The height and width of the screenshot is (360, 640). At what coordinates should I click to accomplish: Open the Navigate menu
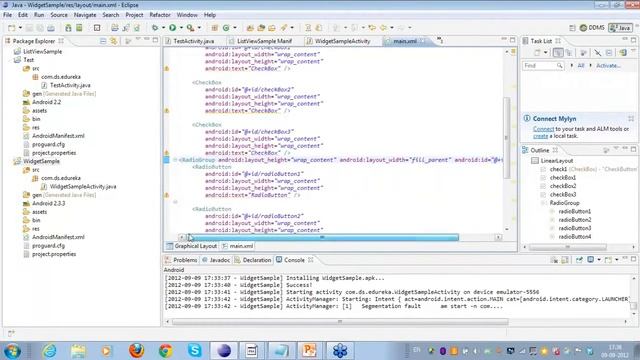click(85, 15)
